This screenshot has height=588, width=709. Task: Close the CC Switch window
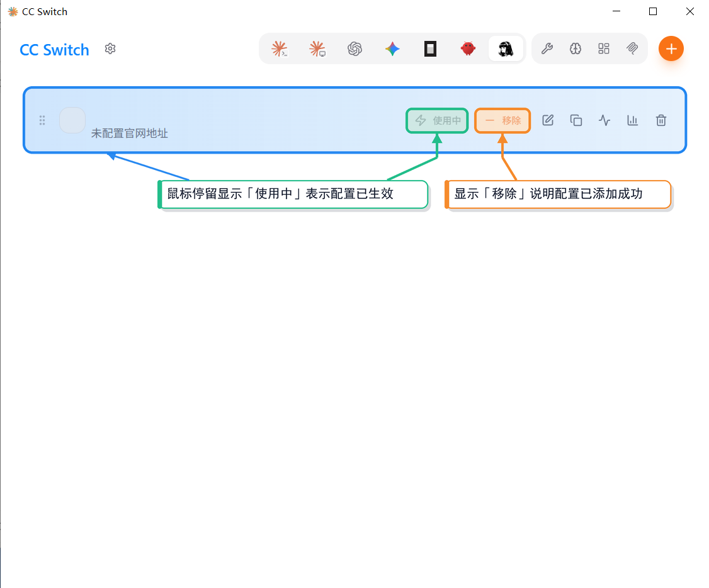coord(689,11)
